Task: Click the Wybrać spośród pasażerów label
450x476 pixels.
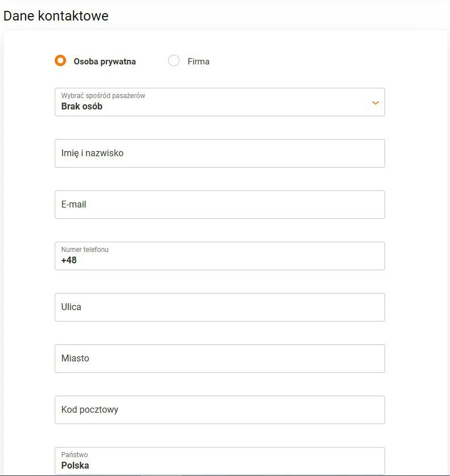Action: point(103,96)
